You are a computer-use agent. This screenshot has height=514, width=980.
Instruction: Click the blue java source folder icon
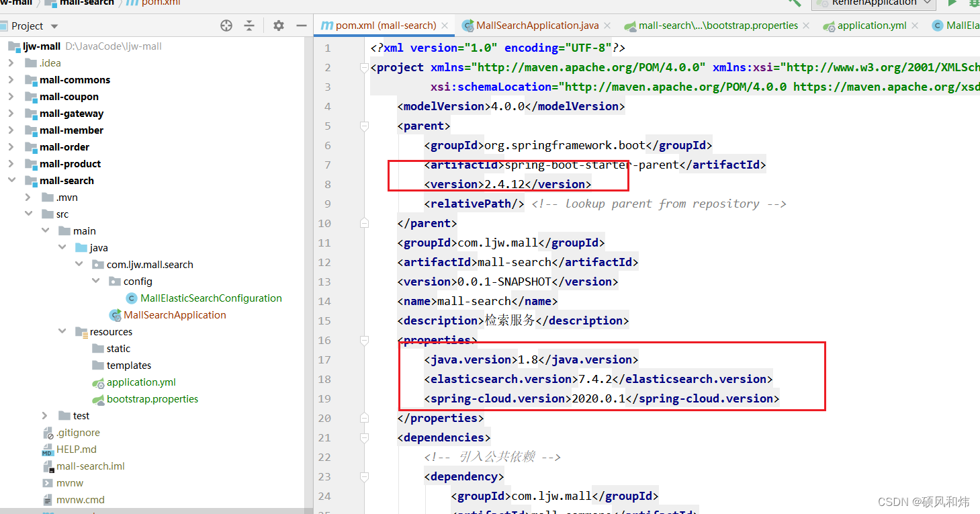pyautogui.click(x=81, y=248)
